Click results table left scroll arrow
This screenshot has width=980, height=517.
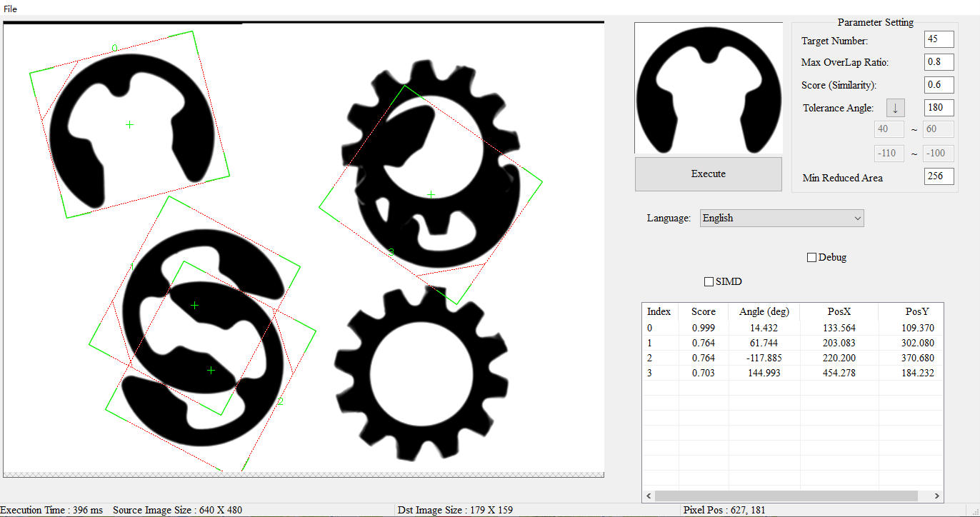tap(649, 496)
